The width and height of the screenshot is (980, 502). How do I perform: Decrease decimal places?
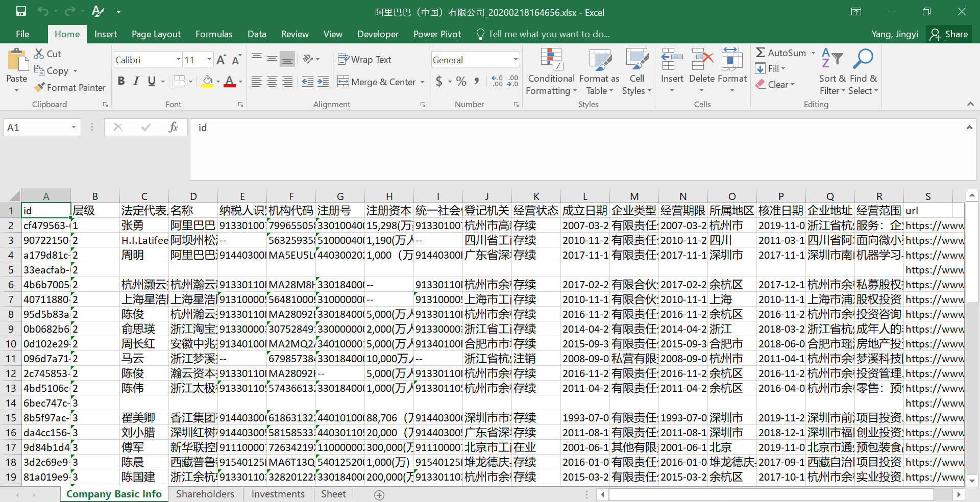(512, 81)
